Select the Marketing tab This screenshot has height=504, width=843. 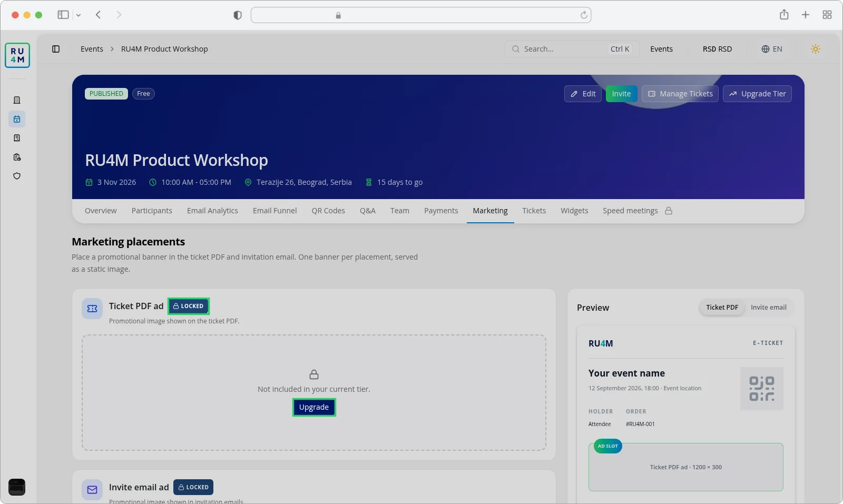click(x=491, y=211)
